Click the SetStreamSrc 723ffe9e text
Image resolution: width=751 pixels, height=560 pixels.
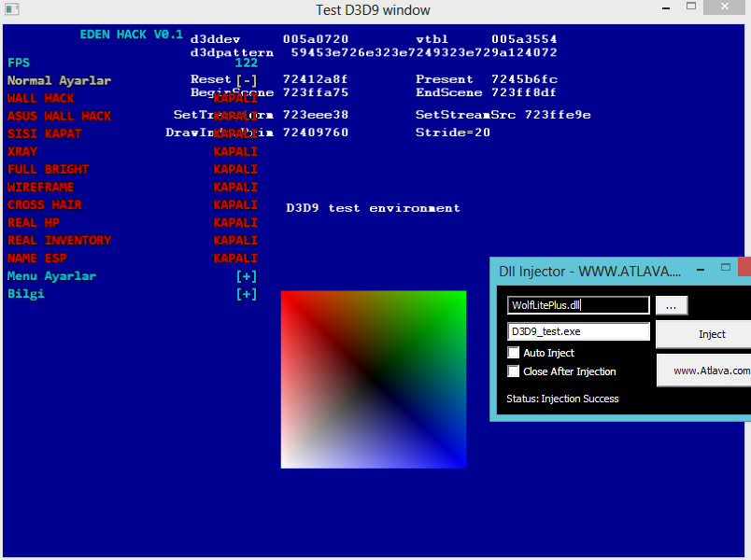click(x=503, y=115)
